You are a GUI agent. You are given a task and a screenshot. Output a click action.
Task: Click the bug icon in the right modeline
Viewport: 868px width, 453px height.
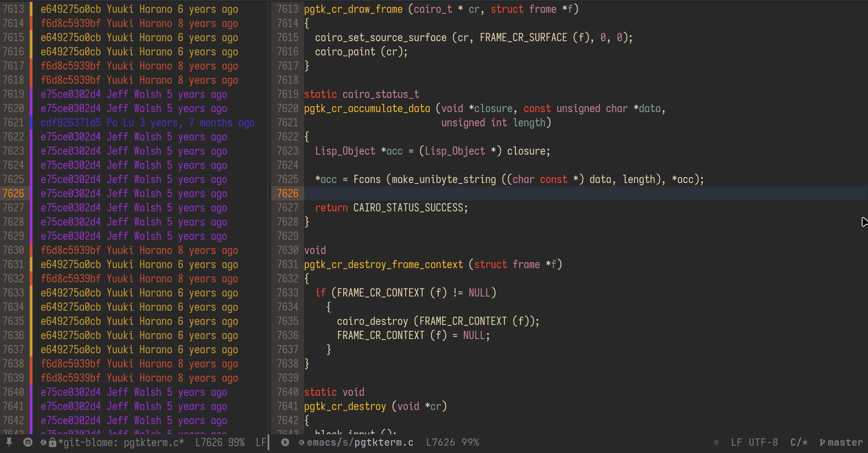click(716, 442)
